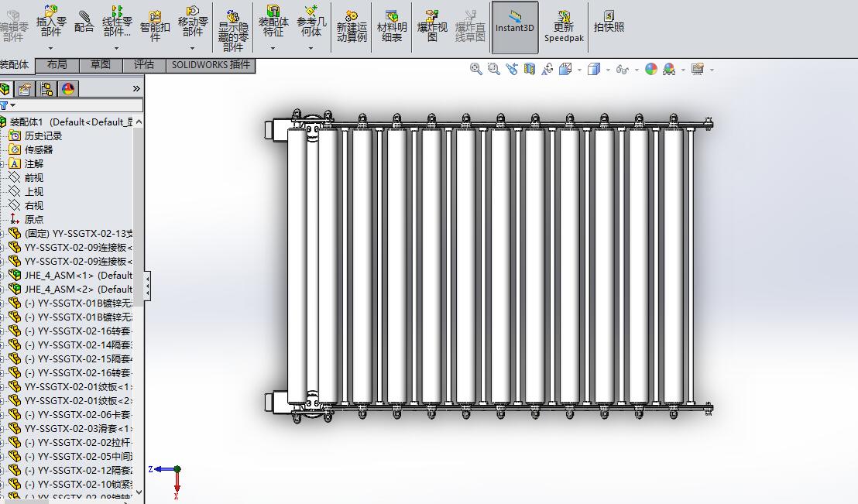Image resolution: width=858 pixels, height=504 pixels.
Task: Collapse the feature tree panel handle
Action: pyautogui.click(x=147, y=286)
